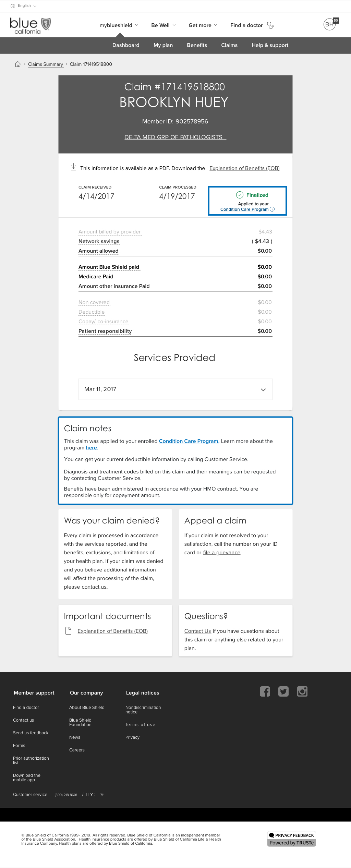This screenshot has width=351, height=868.
Task: Open the Condition Care Program info icon
Action: click(272, 209)
